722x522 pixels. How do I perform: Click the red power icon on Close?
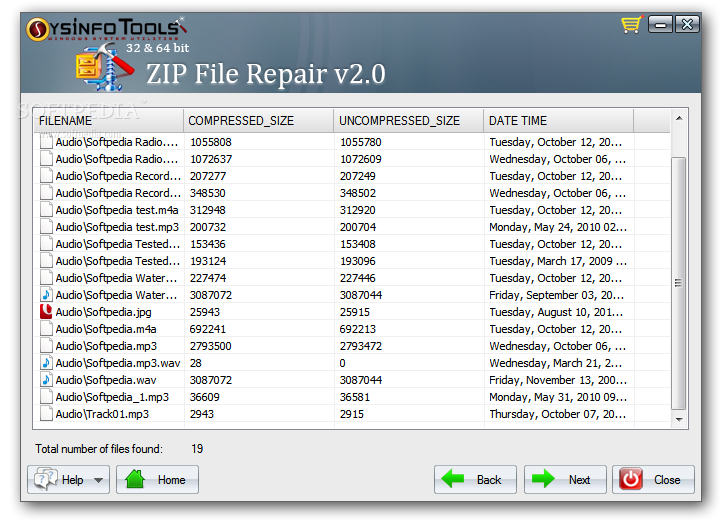[x=631, y=479]
